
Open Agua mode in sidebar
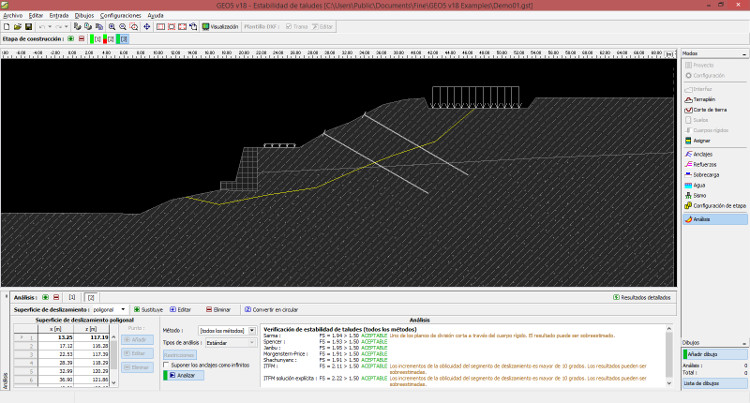[x=699, y=185]
